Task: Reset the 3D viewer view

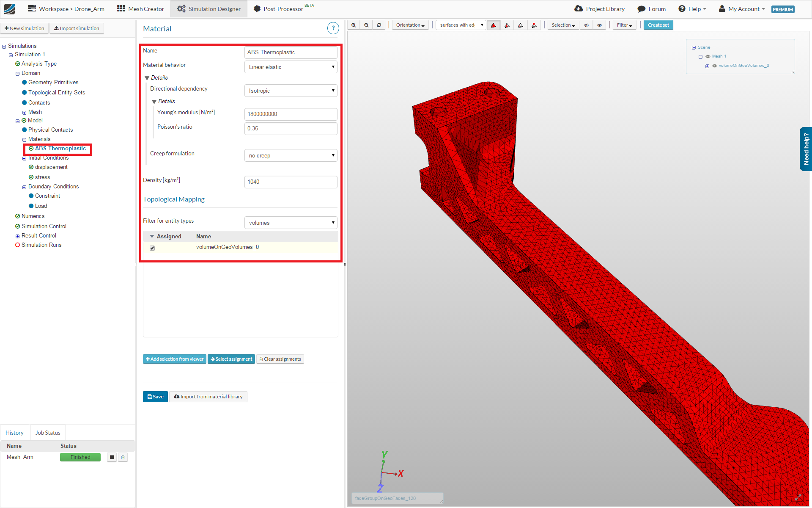Action: (379, 25)
